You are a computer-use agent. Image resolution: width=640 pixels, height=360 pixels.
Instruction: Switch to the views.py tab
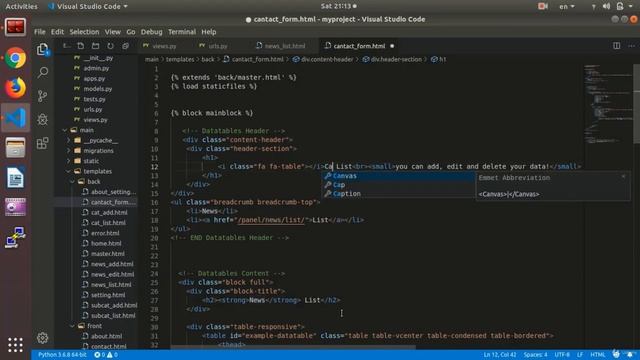pos(164,46)
